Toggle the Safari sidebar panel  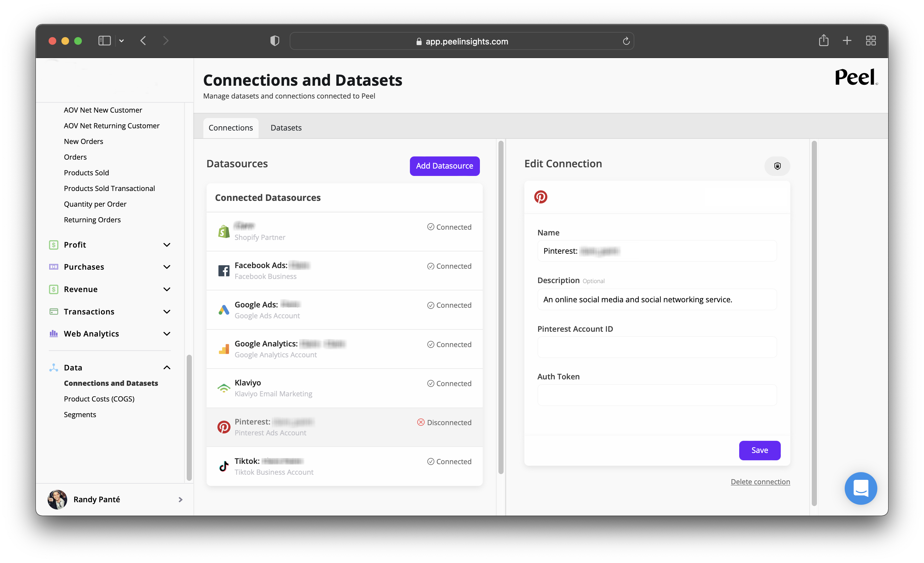[104, 41]
